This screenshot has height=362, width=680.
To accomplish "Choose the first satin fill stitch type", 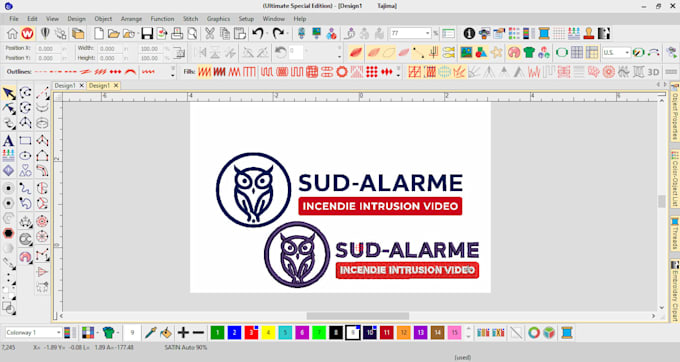I will [x=204, y=72].
